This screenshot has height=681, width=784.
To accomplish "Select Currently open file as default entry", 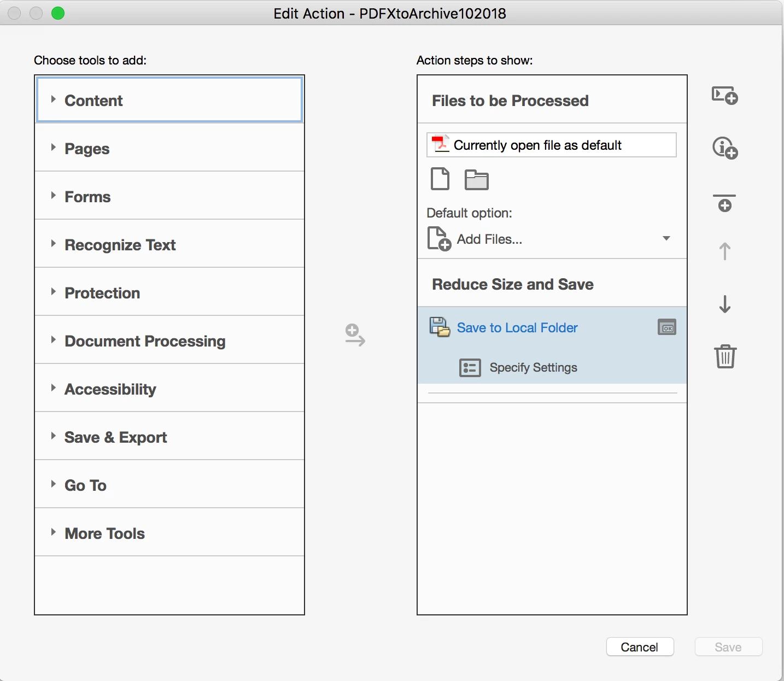I will pos(551,145).
